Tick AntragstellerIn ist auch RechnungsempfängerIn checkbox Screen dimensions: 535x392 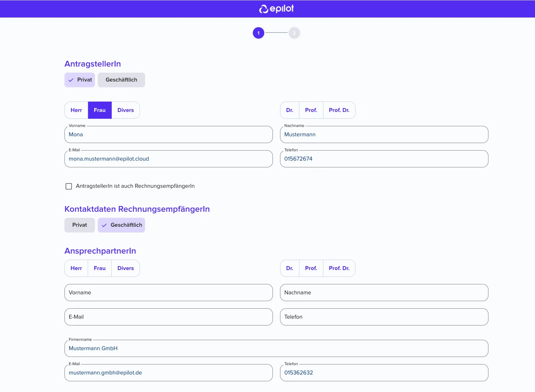pyautogui.click(x=69, y=186)
